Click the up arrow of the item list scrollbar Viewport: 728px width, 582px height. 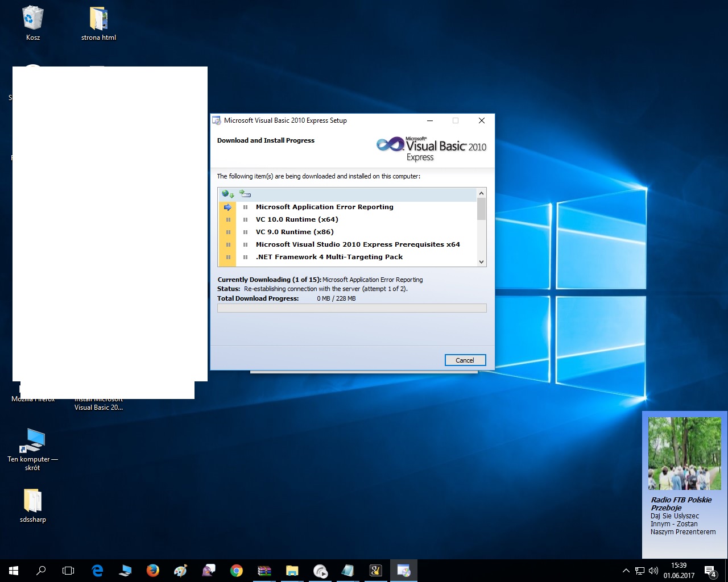(x=481, y=193)
